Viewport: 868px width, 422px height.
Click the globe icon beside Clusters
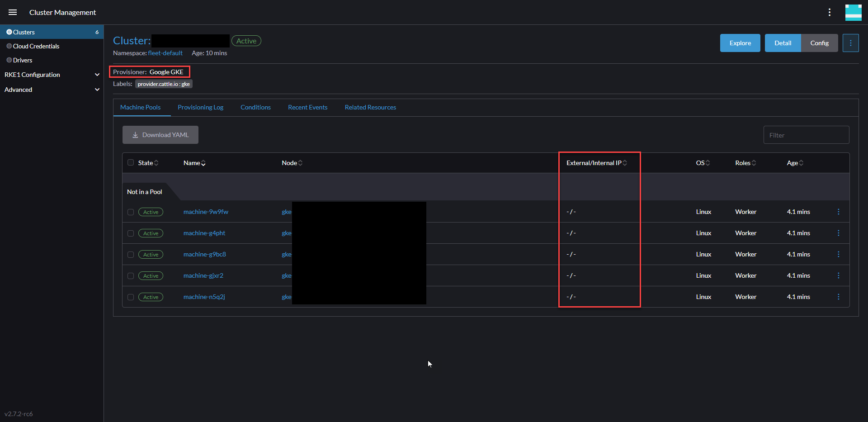[x=9, y=32]
